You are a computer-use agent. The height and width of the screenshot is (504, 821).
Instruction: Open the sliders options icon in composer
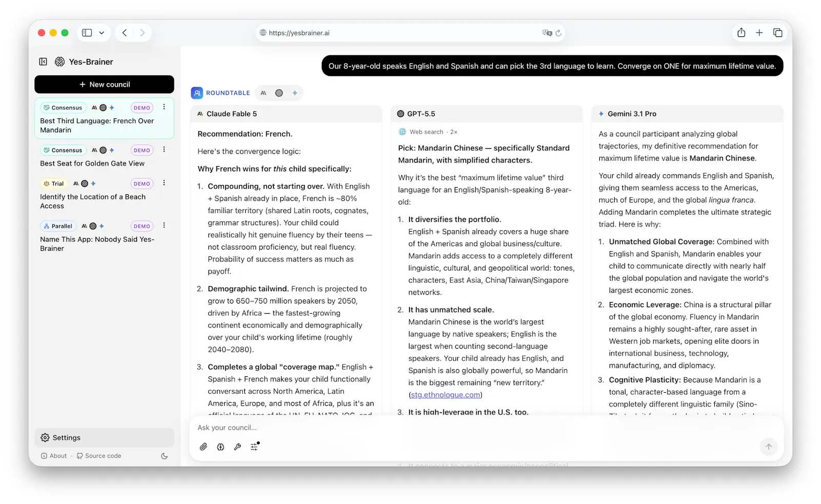click(x=255, y=447)
